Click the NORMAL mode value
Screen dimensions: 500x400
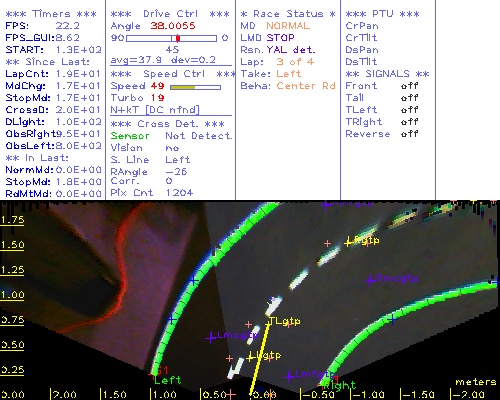[288, 26]
